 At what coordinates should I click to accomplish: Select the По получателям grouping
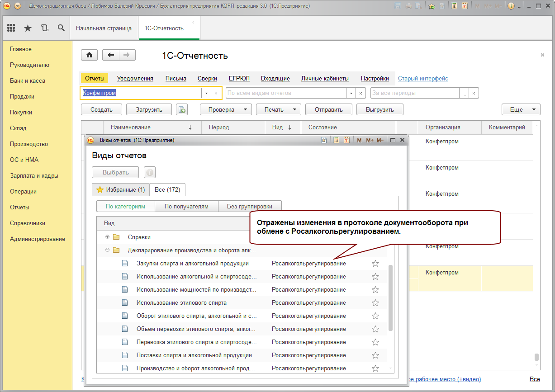[186, 206]
